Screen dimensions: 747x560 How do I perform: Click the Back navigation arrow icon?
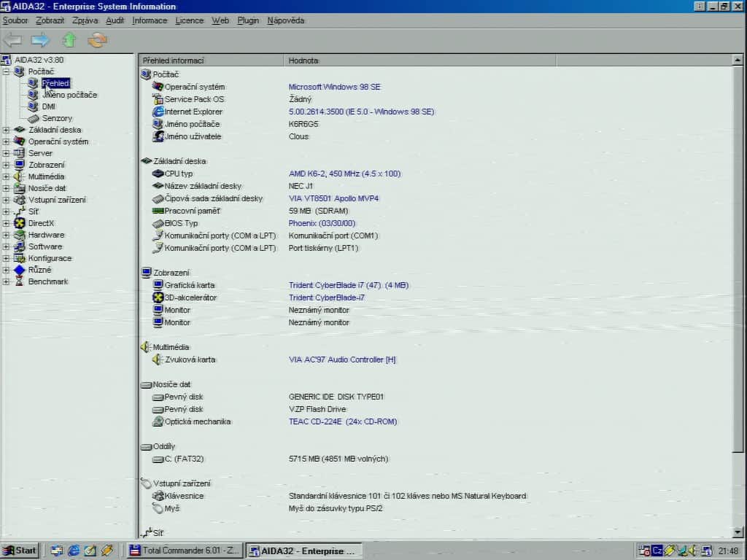[x=13, y=40]
